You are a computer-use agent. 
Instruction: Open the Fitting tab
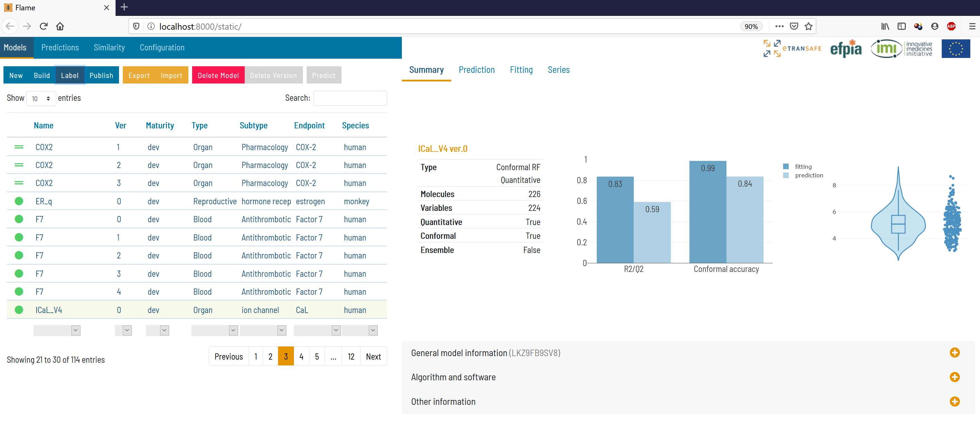(x=521, y=70)
